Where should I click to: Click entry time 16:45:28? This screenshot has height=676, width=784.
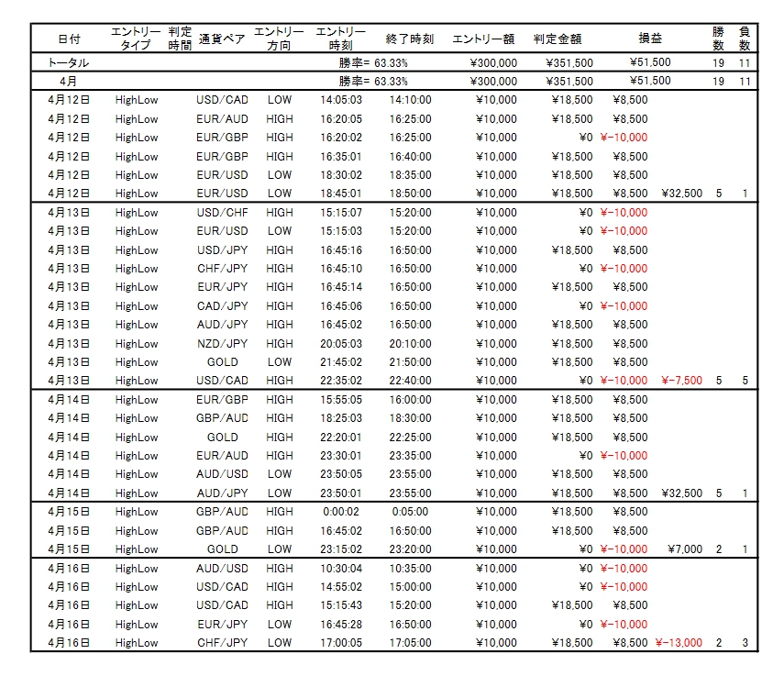click(x=341, y=625)
